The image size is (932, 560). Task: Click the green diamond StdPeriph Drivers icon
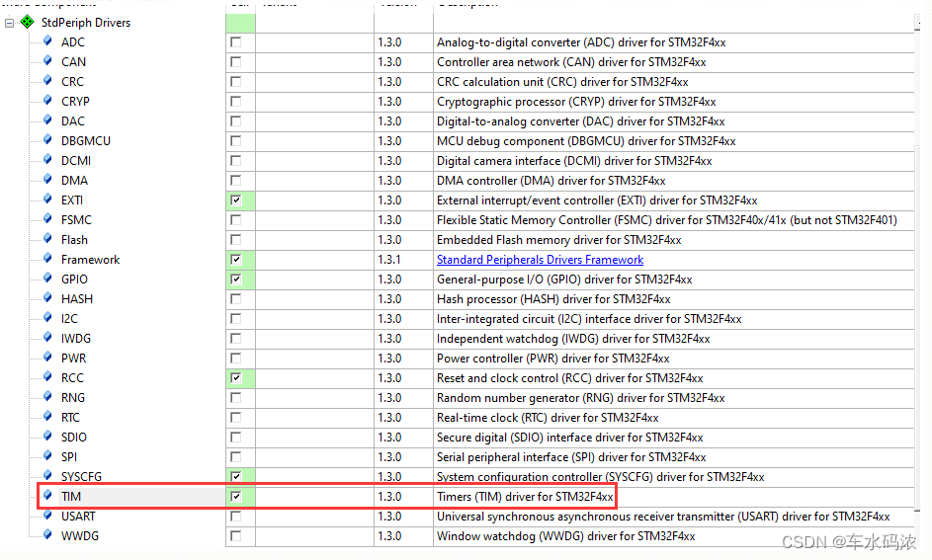tap(28, 22)
